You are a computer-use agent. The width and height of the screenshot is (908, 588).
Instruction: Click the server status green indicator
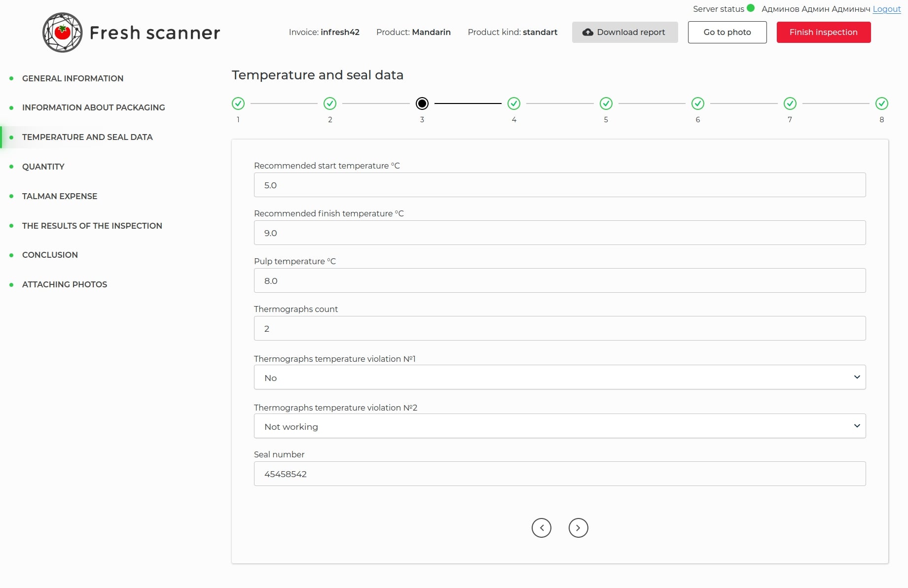pos(751,8)
